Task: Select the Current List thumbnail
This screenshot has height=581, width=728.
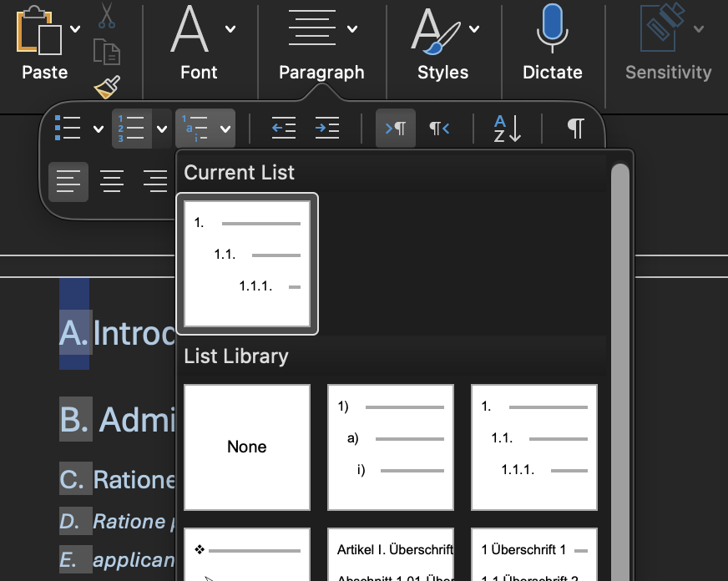Action: 247,263
